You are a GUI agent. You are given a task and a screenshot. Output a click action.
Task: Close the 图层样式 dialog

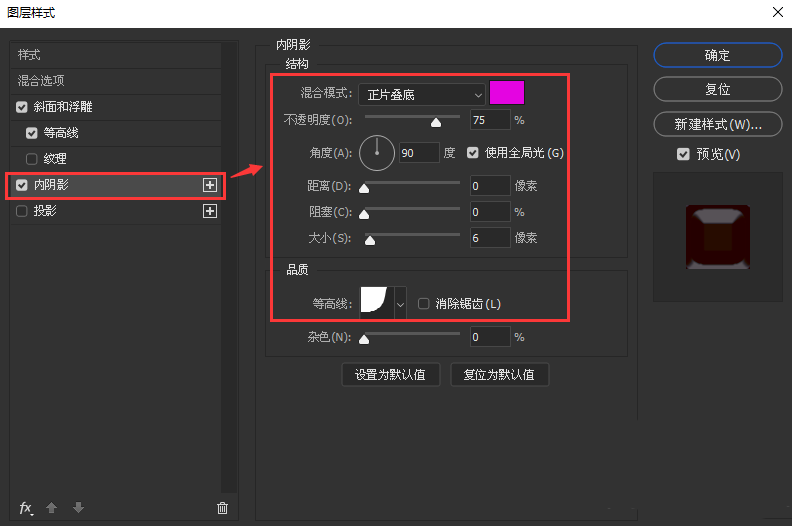pyautogui.click(x=778, y=12)
